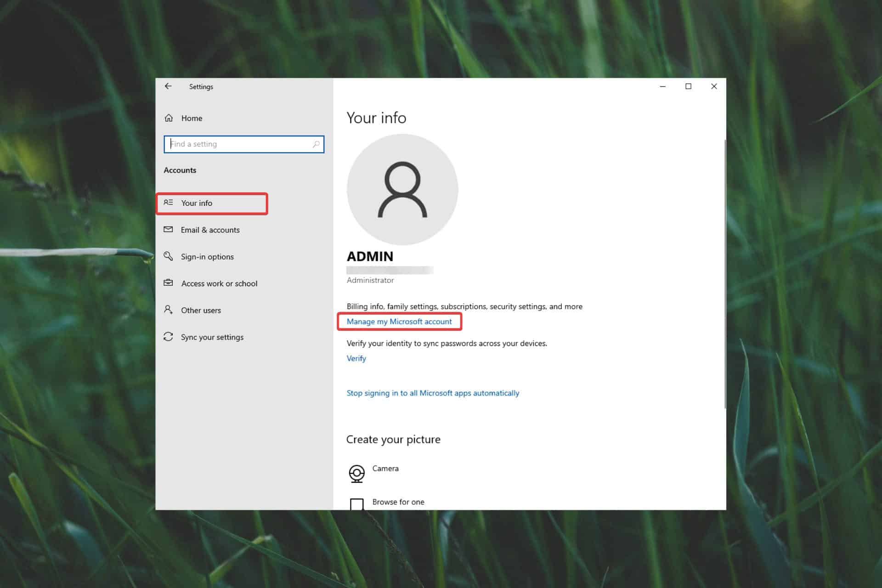The width and height of the screenshot is (882, 588).
Task: Click the back arrow in Settings
Action: coord(168,86)
